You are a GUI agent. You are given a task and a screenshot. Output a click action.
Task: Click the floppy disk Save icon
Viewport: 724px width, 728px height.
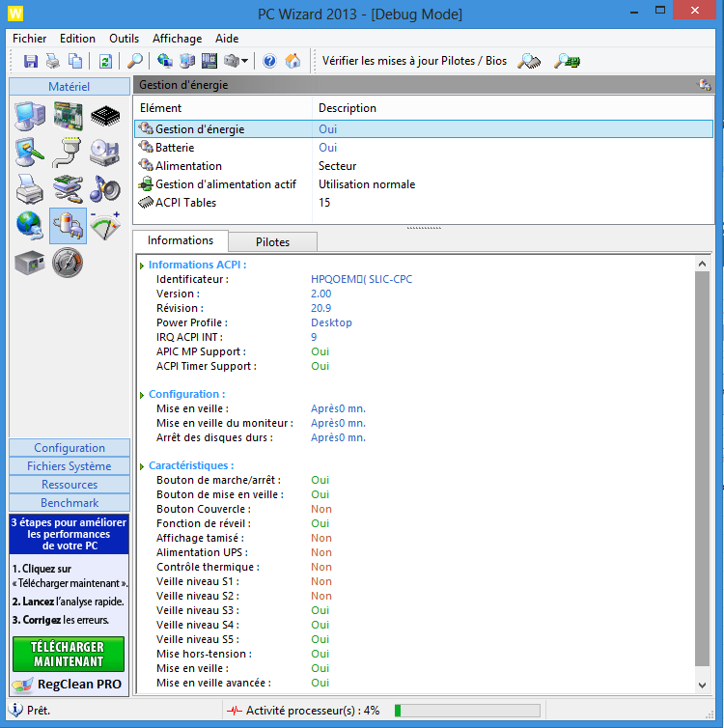tap(31, 61)
